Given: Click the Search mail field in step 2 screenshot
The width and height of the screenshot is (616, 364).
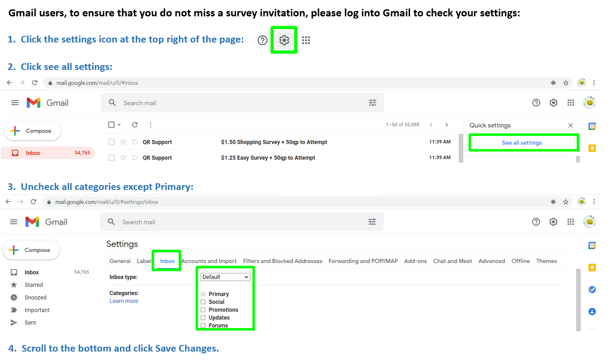Looking at the screenshot, I should (x=243, y=103).
